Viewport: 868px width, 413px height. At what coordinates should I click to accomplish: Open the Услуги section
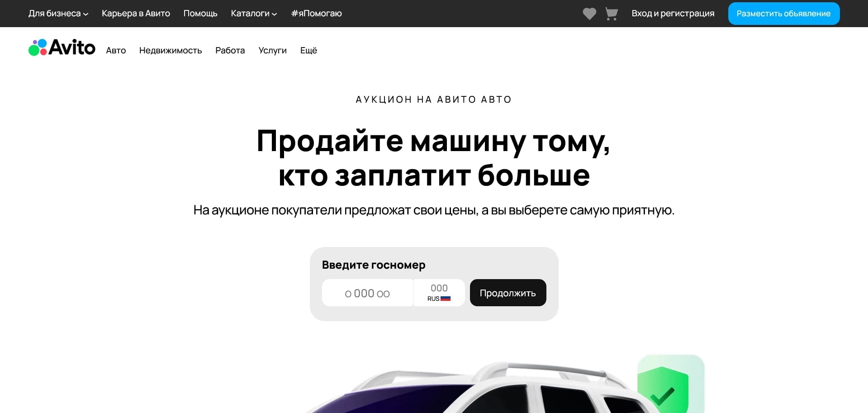tap(272, 50)
